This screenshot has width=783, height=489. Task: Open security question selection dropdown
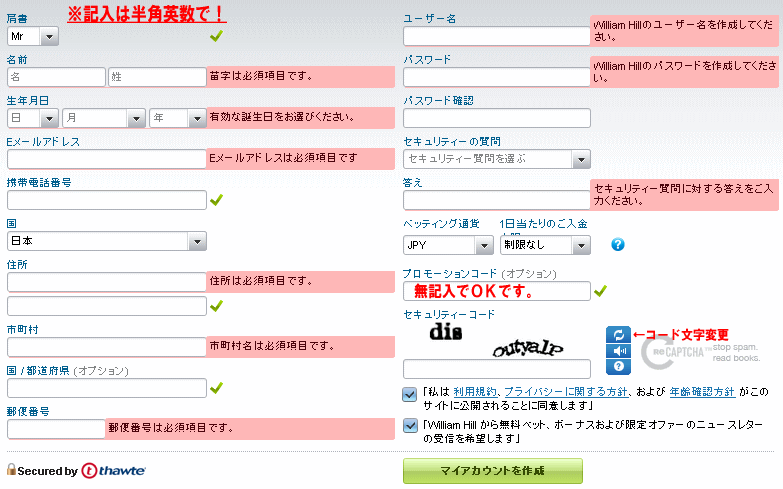click(497, 159)
